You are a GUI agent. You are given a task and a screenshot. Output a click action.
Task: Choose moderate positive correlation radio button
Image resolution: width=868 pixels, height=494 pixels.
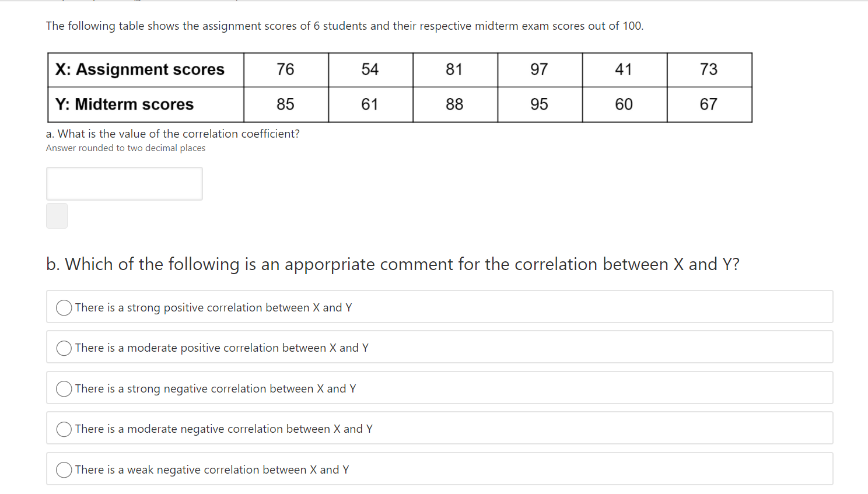pyautogui.click(x=64, y=348)
